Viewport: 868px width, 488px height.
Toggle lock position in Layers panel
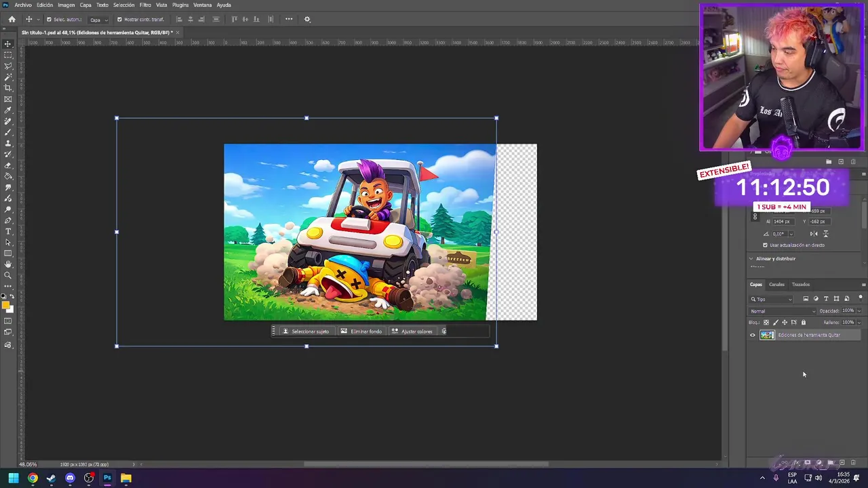[785, 323]
